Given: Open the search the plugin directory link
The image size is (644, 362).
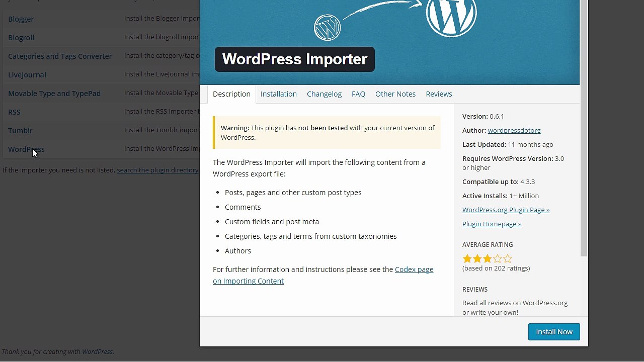Looking at the screenshot, I should click(157, 170).
